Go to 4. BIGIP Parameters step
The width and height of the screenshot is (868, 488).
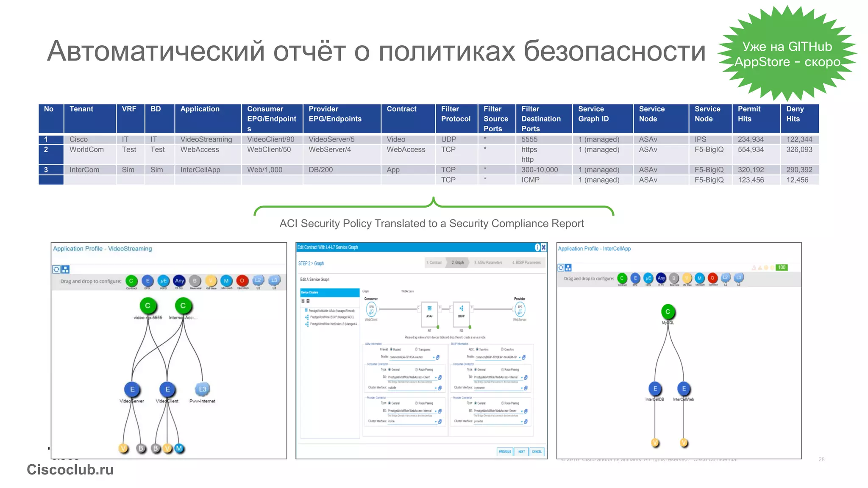[526, 263]
